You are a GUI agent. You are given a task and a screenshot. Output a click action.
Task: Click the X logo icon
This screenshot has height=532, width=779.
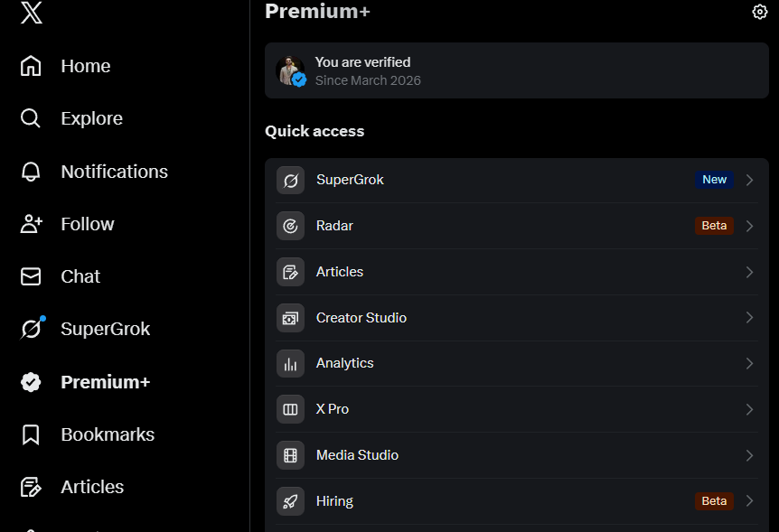(32, 13)
